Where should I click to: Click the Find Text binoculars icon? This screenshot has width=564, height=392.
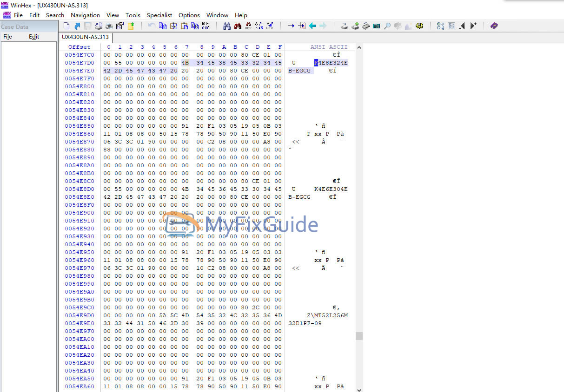tap(227, 26)
